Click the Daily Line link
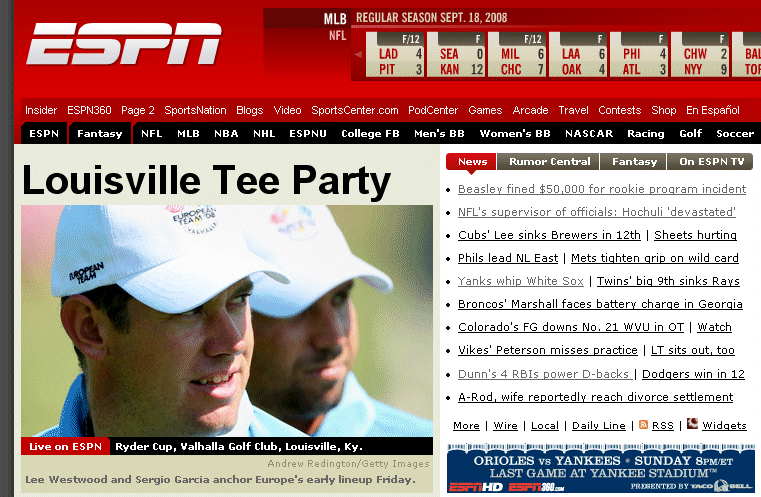Image resolution: width=761 pixels, height=497 pixels. click(598, 426)
